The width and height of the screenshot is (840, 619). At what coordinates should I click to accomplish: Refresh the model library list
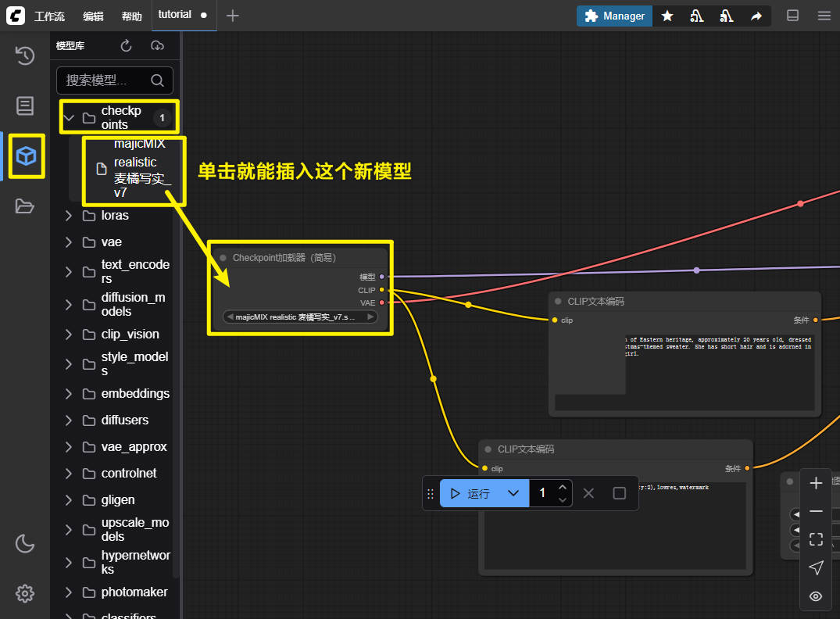click(x=126, y=46)
